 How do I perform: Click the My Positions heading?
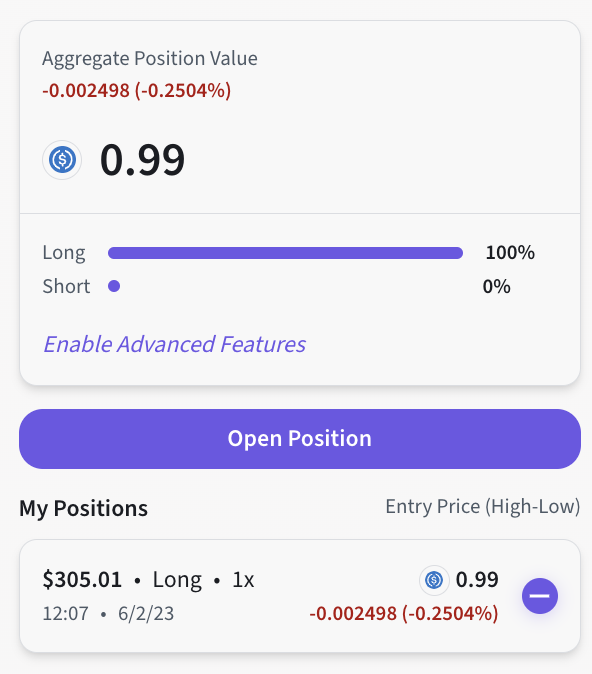[83, 509]
